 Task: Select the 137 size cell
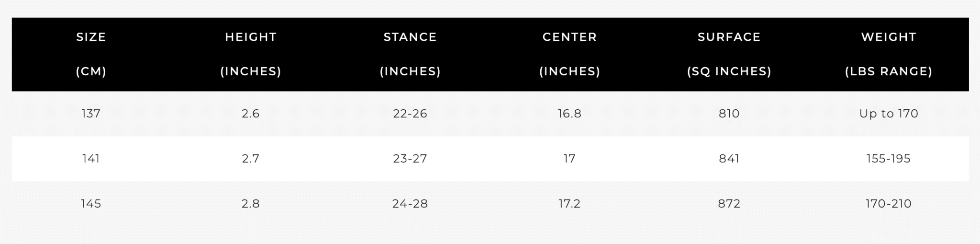(91, 114)
